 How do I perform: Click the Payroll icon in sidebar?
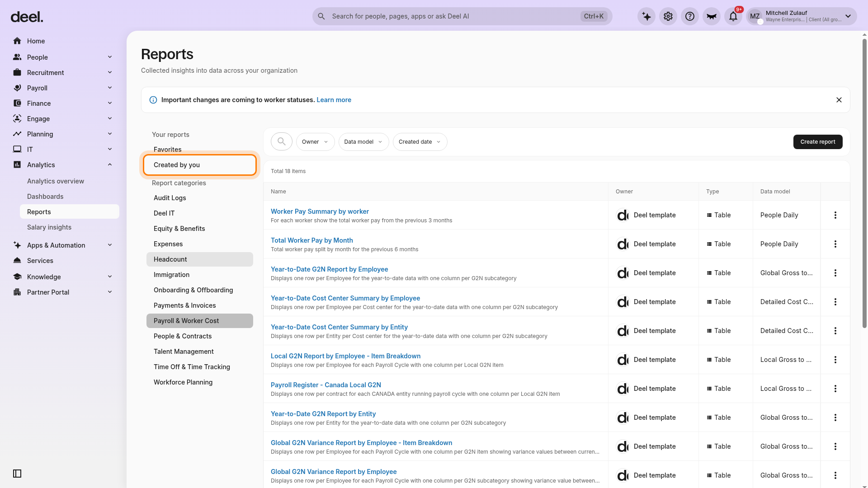[x=17, y=88]
